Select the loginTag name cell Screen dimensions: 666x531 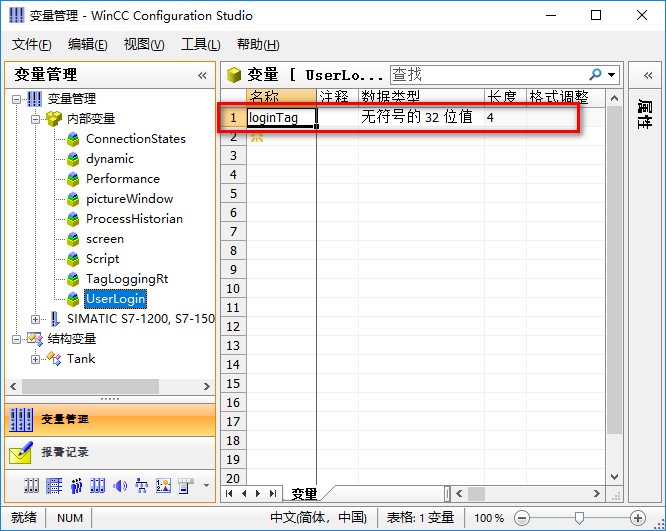[281, 117]
